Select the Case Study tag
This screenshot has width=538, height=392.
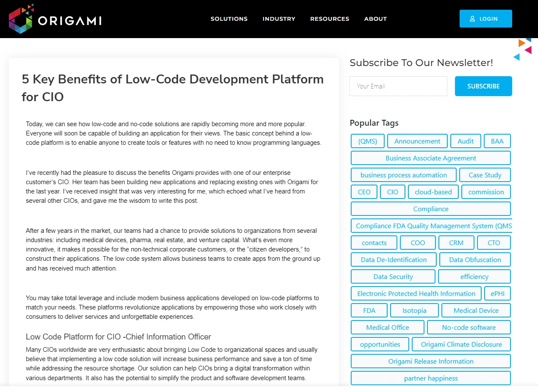click(x=485, y=175)
